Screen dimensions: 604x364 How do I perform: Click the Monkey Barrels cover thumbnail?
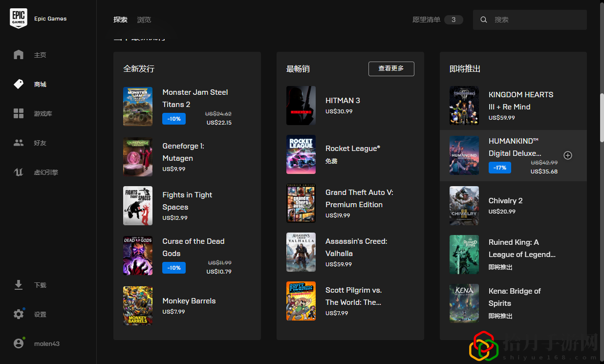[x=138, y=305]
